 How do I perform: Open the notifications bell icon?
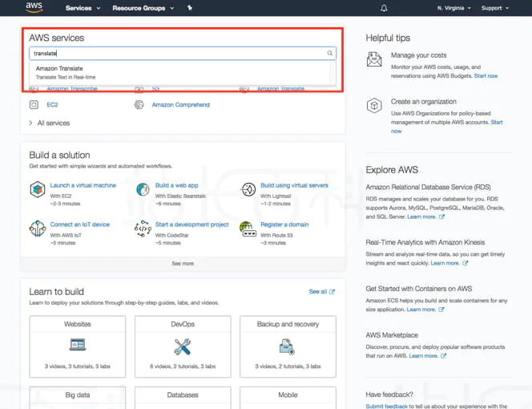coord(384,8)
